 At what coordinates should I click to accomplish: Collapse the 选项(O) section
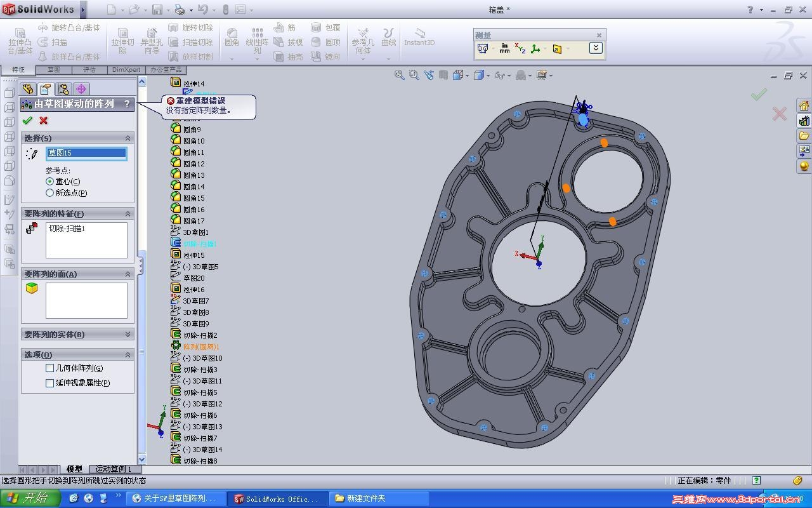128,355
